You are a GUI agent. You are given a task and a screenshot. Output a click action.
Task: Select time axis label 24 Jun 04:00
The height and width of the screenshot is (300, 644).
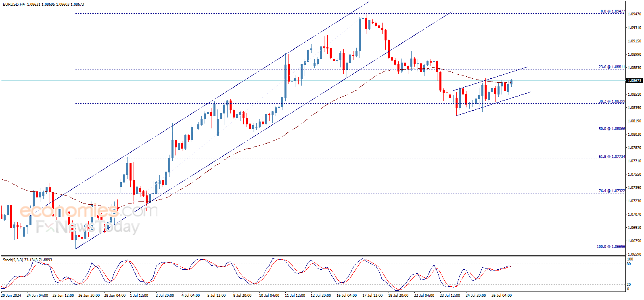point(37,296)
